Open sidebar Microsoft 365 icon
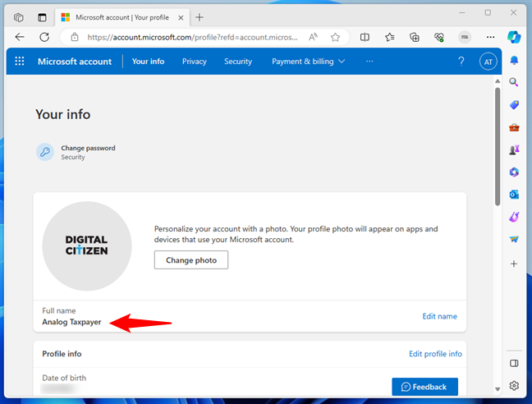Viewport: 532px width, 404px height. [514, 172]
